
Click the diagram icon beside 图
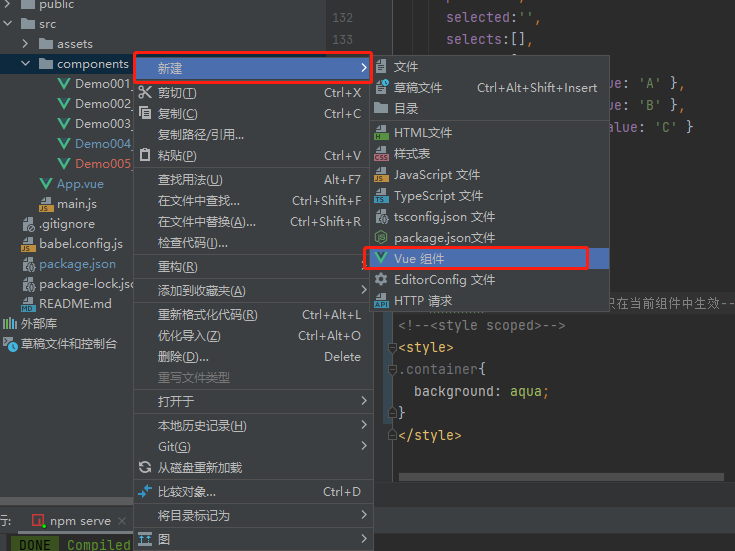point(145,539)
